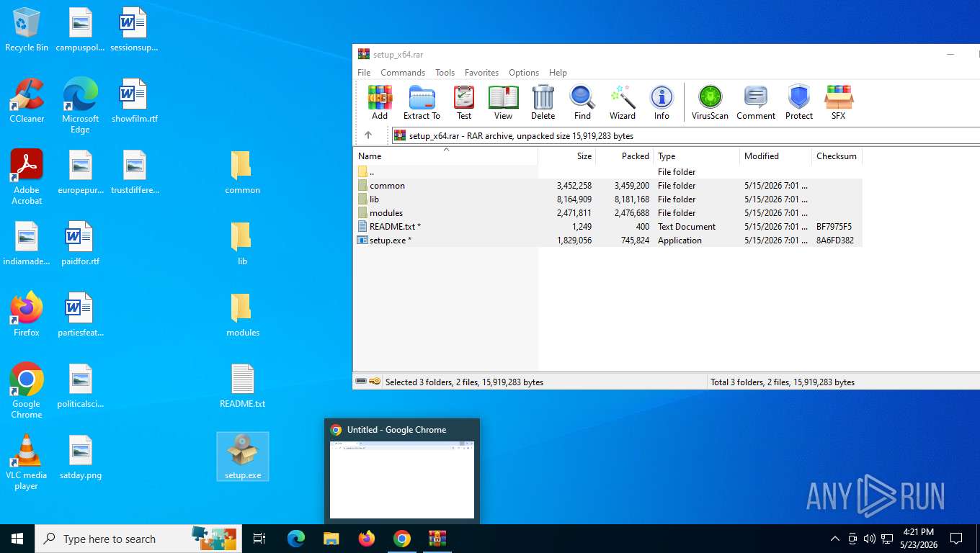Select the Adobe Acrobat desktop icon
This screenshot has width=980, height=553.
[x=27, y=177]
